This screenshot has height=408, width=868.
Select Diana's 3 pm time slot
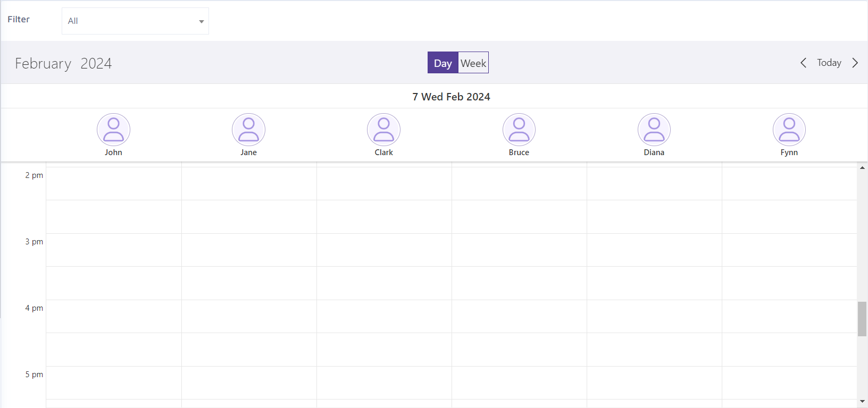click(x=654, y=250)
